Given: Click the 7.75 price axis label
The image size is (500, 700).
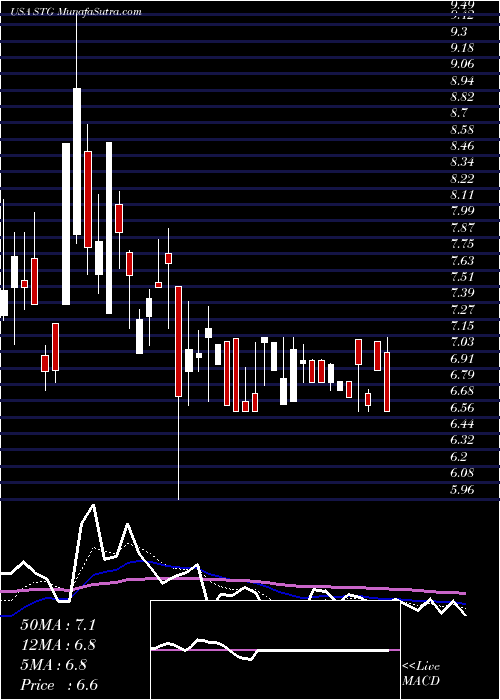Looking at the screenshot, I should [x=462, y=244].
